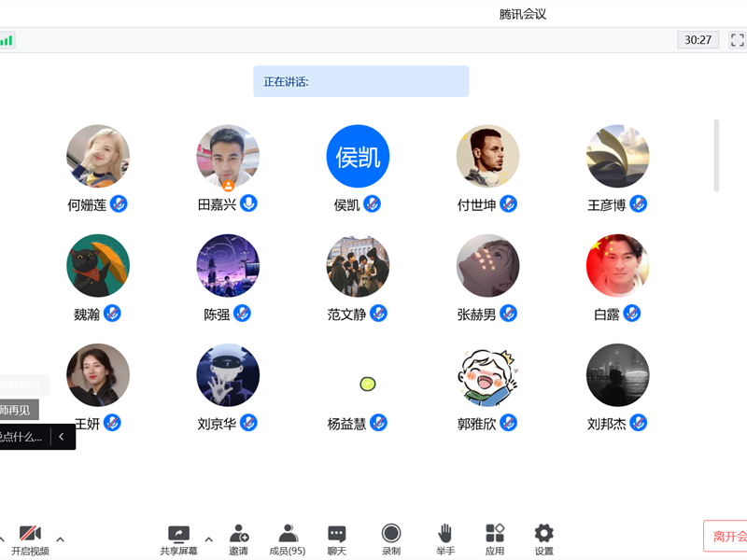The image size is (747, 560).
Task: Collapse the chat overlay with the < arrow
Action: pos(62,436)
